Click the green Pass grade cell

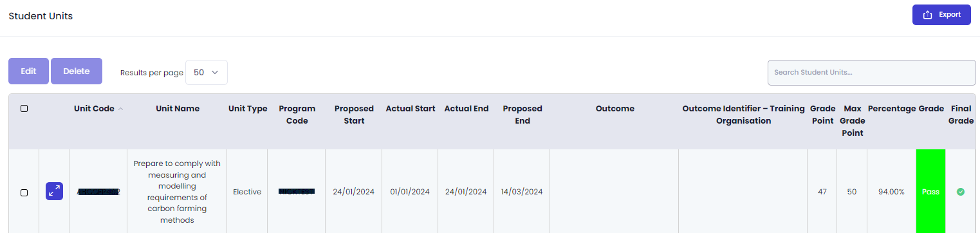click(x=931, y=191)
